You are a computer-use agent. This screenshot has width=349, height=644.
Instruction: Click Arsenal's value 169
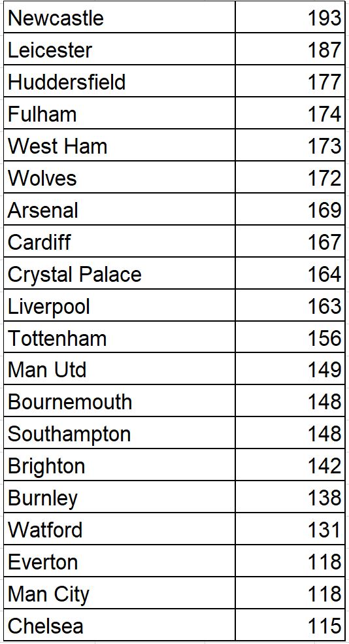pyautogui.click(x=290, y=209)
